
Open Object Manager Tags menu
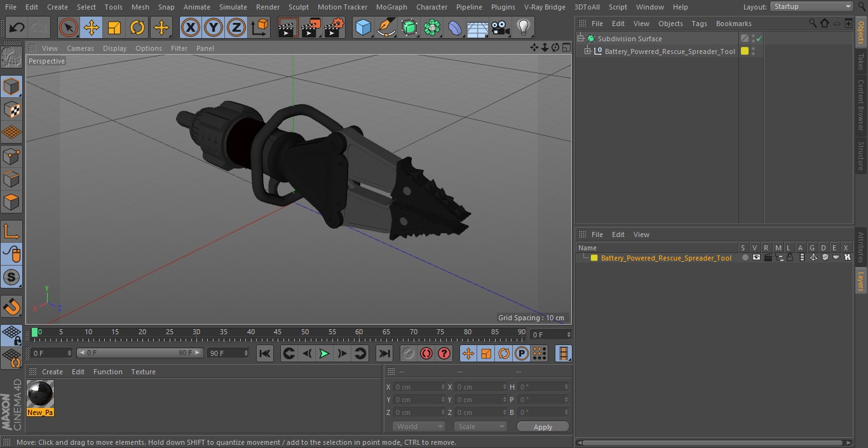(699, 24)
